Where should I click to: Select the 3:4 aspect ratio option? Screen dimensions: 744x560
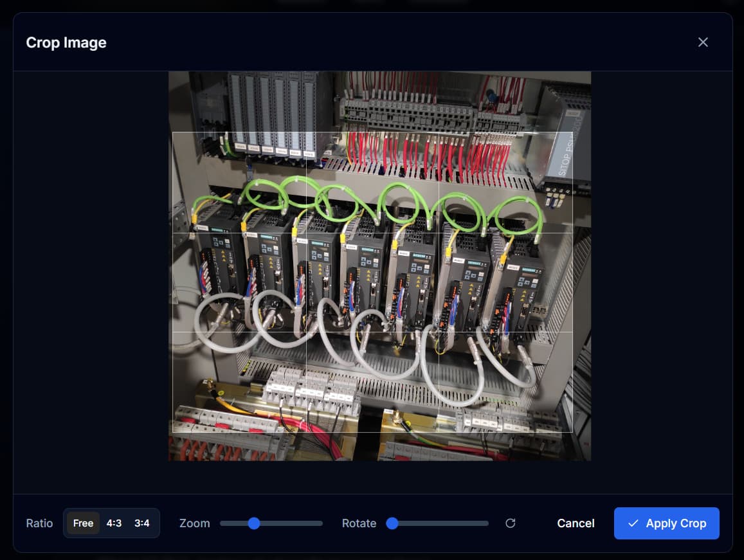[x=141, y=523]
